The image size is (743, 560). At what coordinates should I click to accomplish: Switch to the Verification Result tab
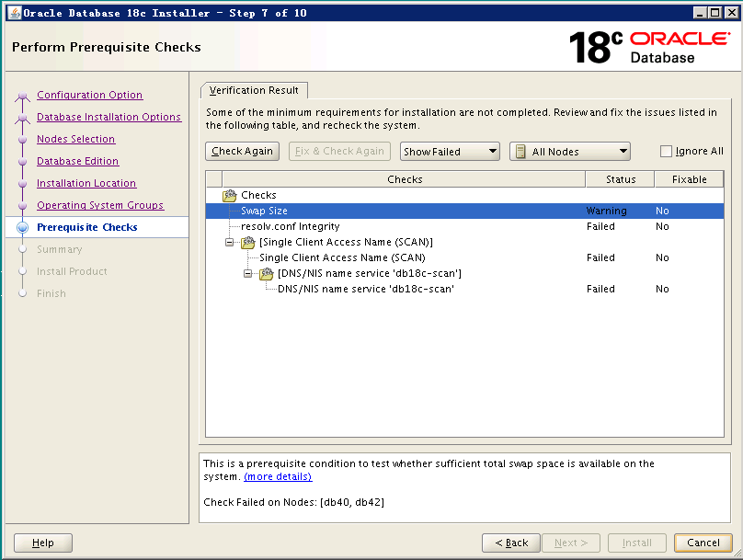coord(254,90)
